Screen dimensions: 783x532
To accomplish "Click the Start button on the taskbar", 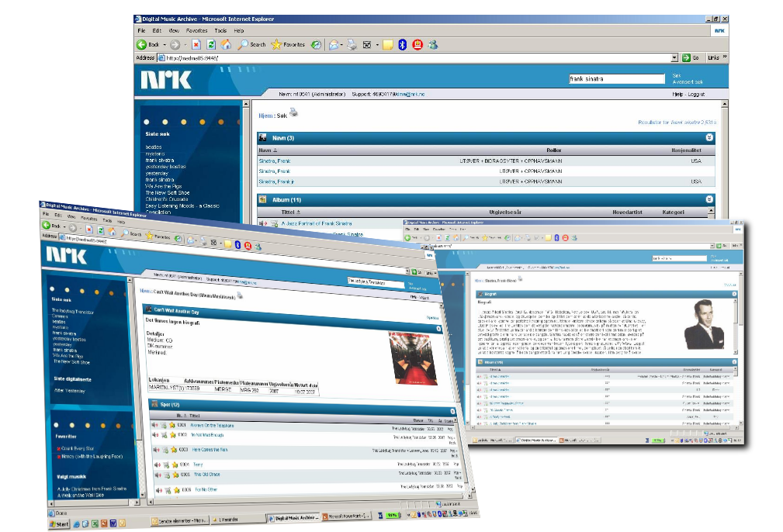I will click(x=58, y=524).
